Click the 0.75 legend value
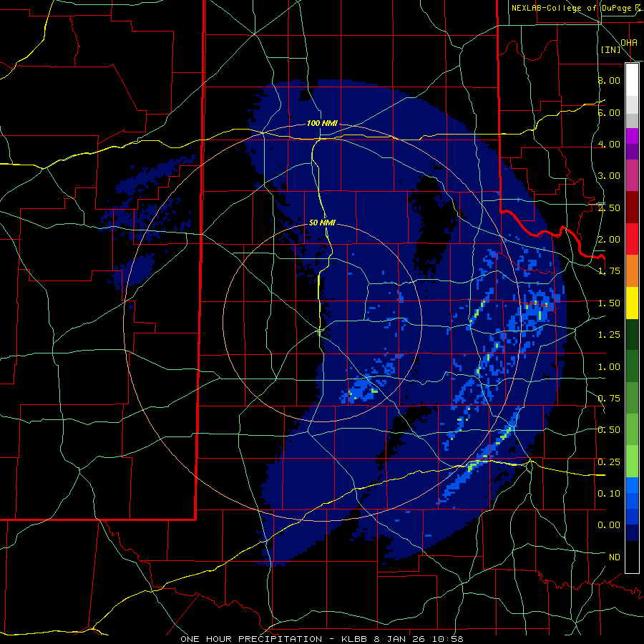The height and width of the screenshot is (644, 644). [609, 399]
